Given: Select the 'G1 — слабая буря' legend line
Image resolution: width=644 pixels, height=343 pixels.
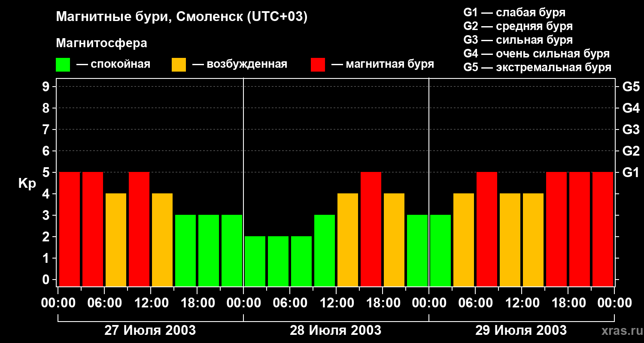Looking at the screenshot, I should (514, 12).
